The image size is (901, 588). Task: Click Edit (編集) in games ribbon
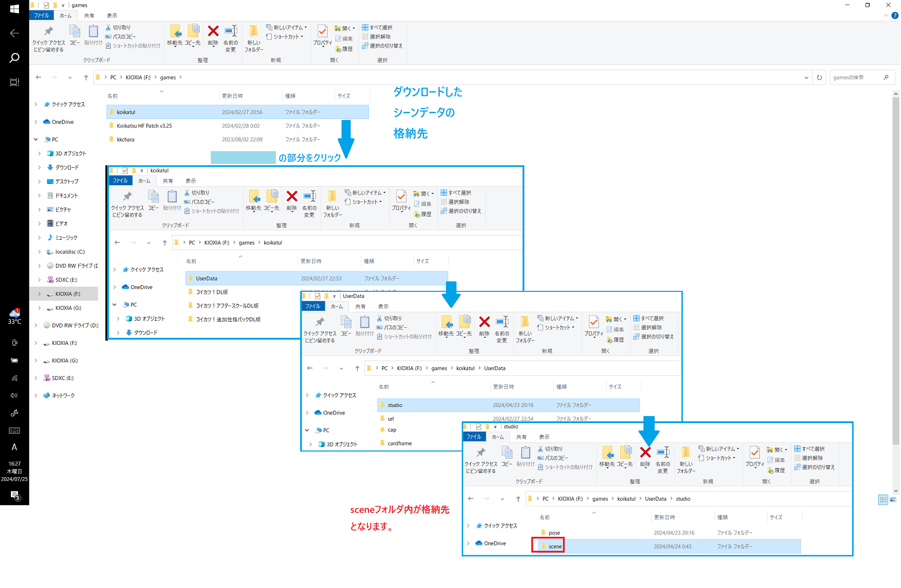(x=344, y=39)
